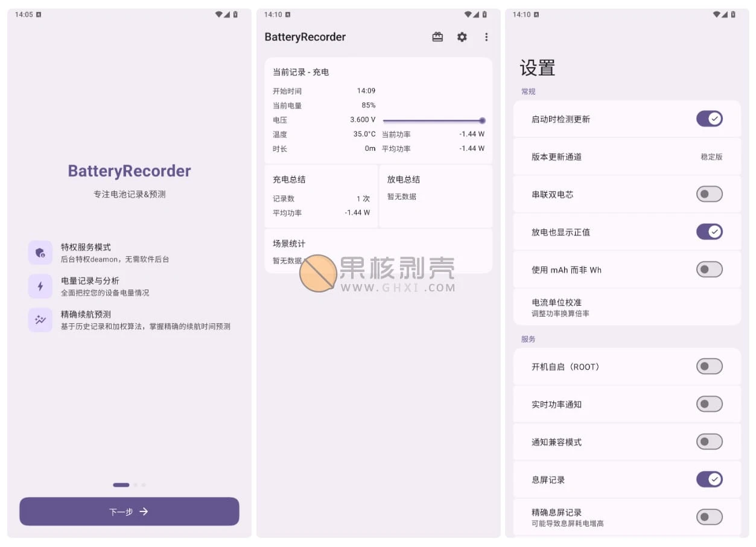
Task: Click the 调整功率换算倍率 description text
Action: [561, 314]
